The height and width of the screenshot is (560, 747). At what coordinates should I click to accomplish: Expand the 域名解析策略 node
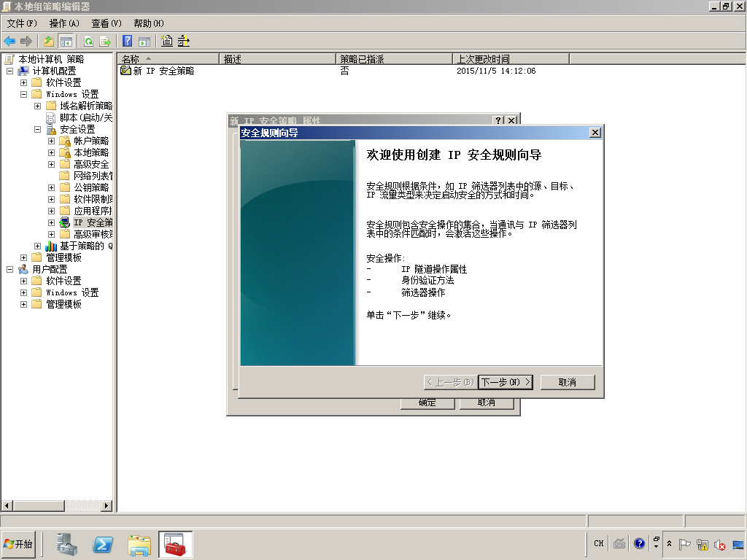click(x=37, y=106)
